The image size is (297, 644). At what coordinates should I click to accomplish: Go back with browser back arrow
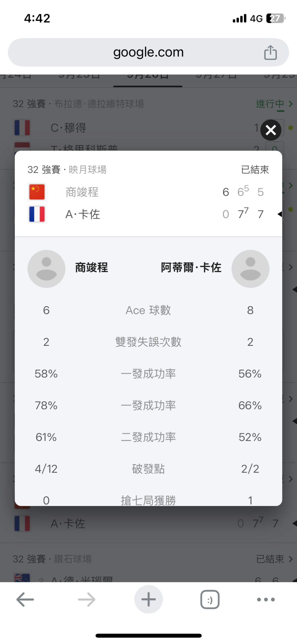point(25,599)
